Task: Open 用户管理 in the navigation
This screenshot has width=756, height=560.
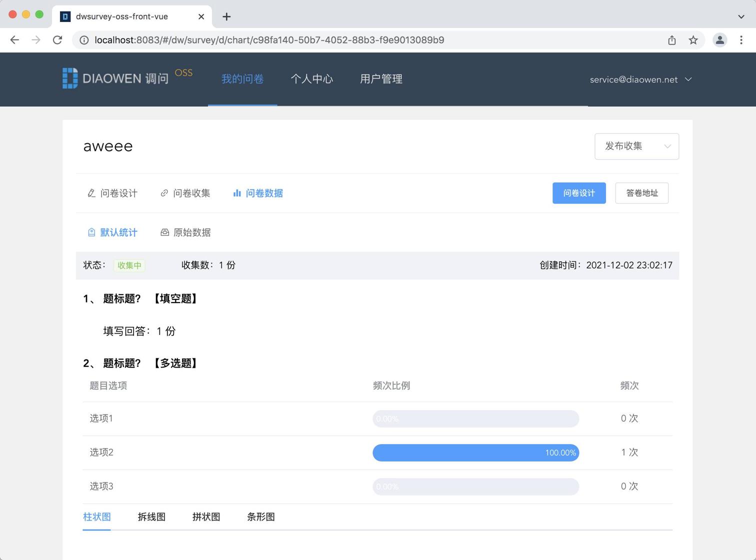Action: [x=381, y=79]
